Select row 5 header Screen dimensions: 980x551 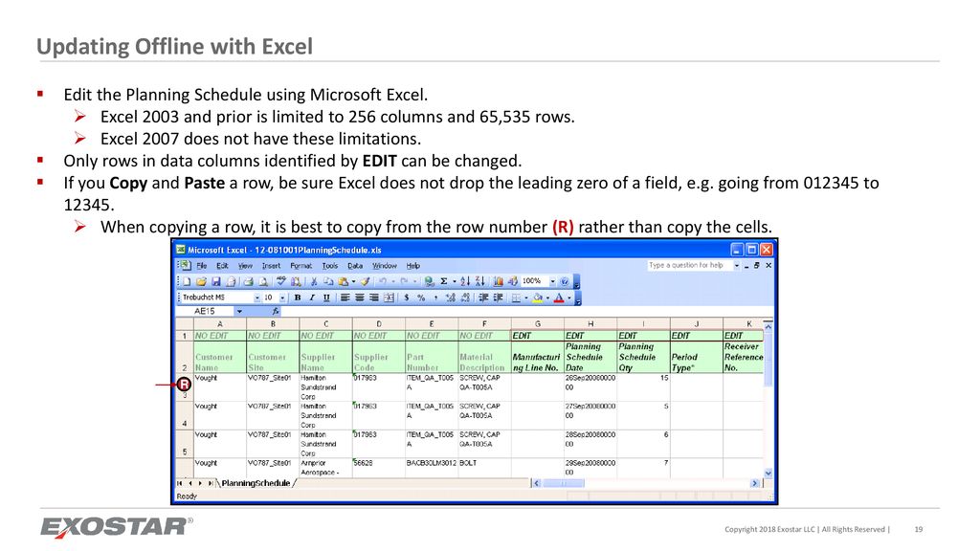coord(185,444)
